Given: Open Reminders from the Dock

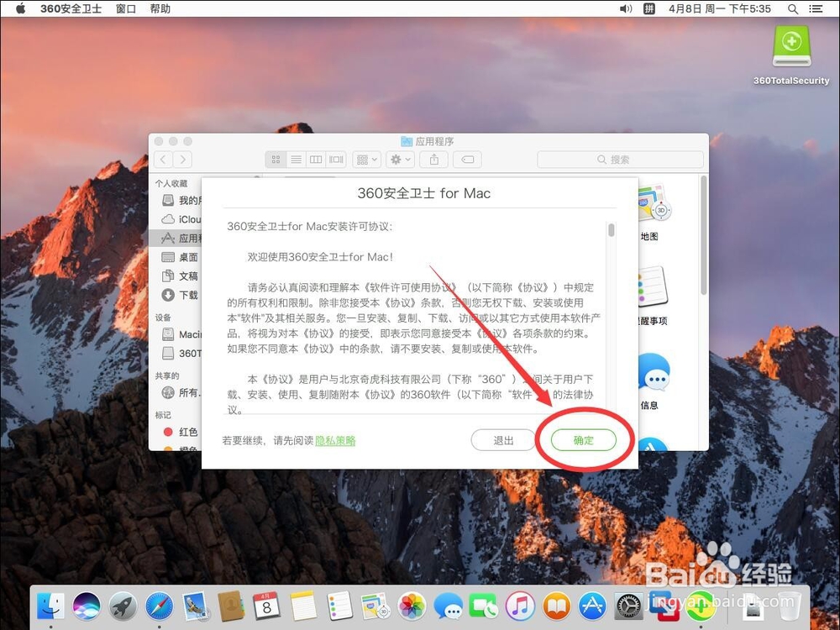Looking at the screenshot, I should coord(339,606).
